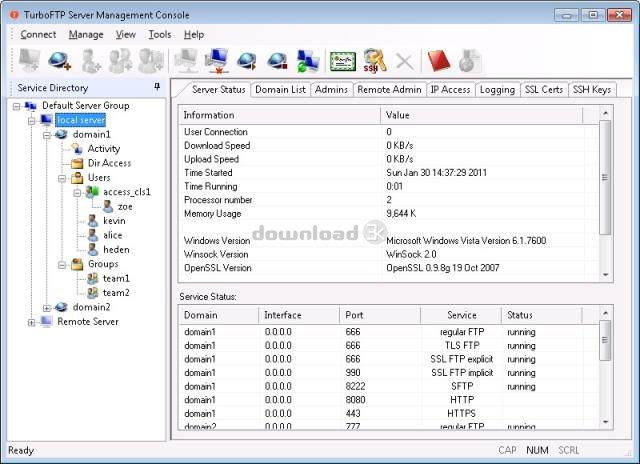
Task: Open the Help menu
Action: point(193,35)
